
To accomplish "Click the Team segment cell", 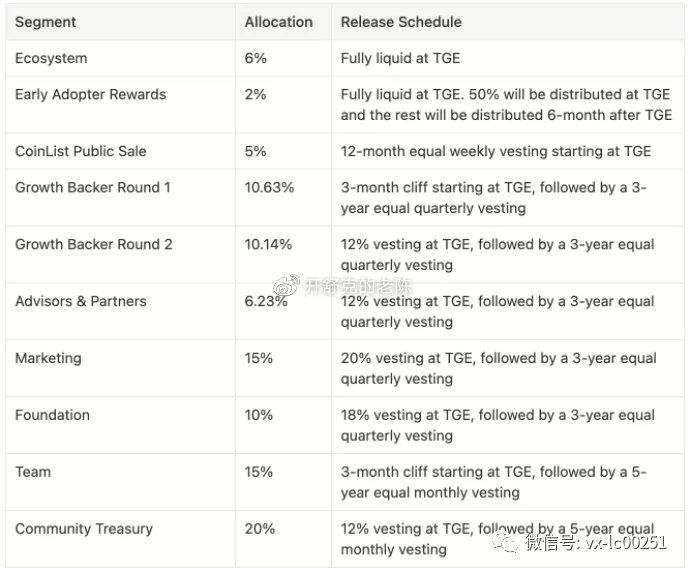I will 33,472.
